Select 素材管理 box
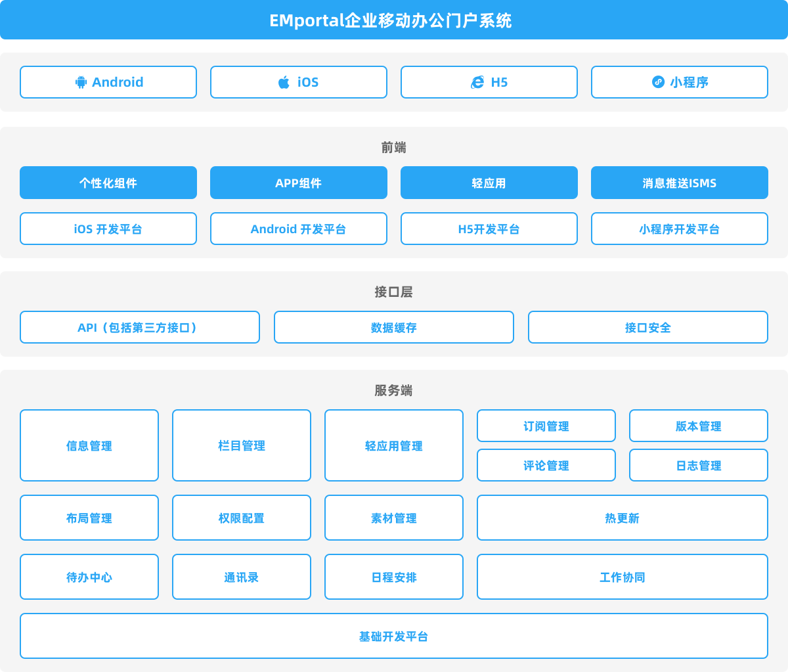The width and height of the screenshot is (788, 672). coord(394,518)
